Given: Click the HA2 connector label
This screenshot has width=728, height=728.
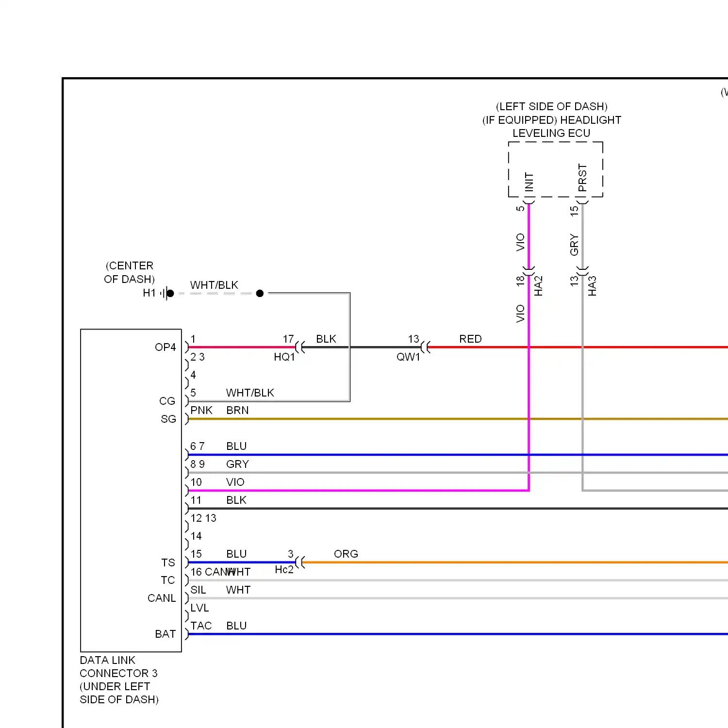Looking at the screenshot, I should click(x=538, y=286).
